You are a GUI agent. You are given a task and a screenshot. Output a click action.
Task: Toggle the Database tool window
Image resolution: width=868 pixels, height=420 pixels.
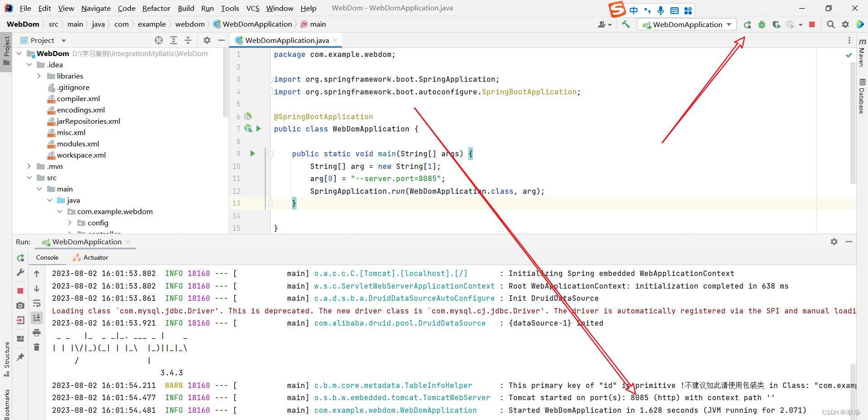(862, 96)
